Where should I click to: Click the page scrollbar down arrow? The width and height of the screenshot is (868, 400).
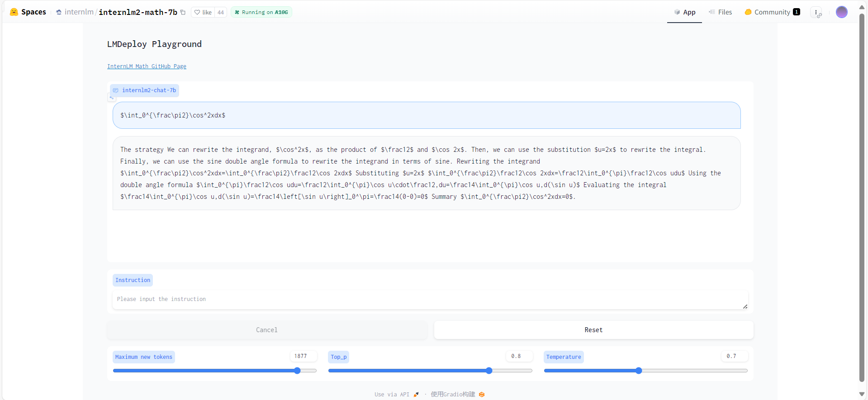pos(862,395)
